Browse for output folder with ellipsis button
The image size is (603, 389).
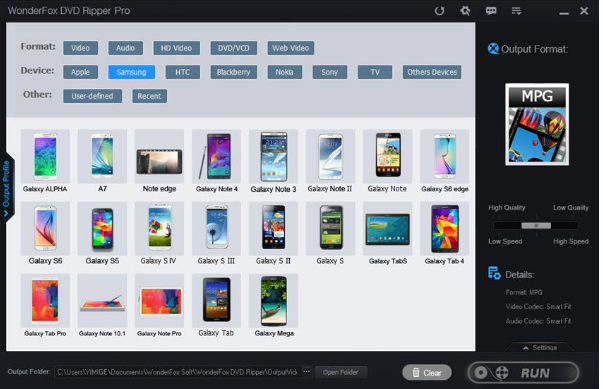306,372
